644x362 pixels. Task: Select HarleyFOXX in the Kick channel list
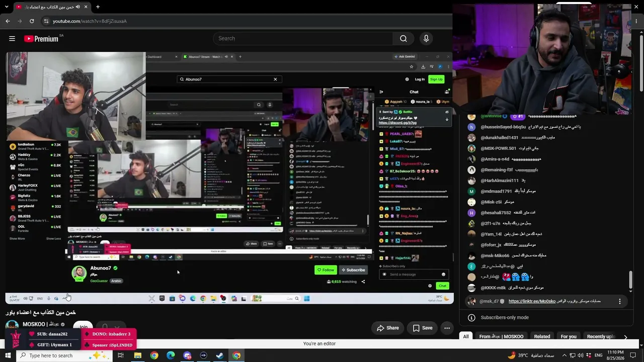34,187
